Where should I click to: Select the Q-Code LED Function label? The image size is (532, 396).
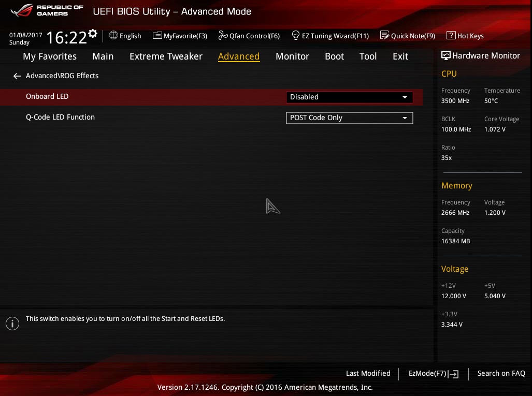click(61, 117)
